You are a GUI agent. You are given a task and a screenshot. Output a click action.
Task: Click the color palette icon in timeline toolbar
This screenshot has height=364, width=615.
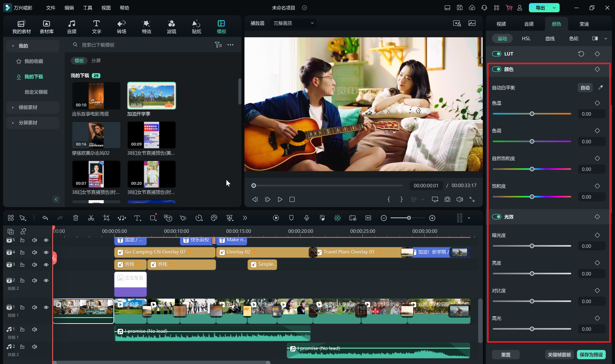pos(214,218)
